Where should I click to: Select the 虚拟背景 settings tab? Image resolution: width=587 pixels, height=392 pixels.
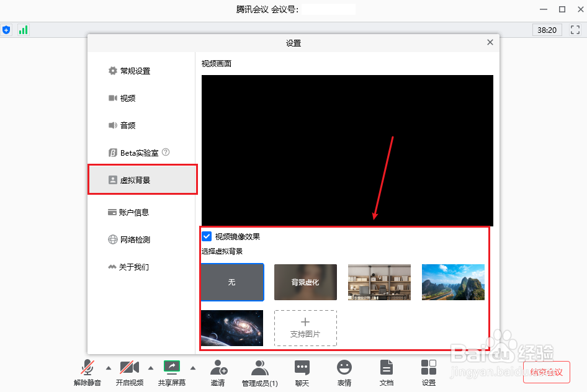pyautogui.click(x=142, y=179)
